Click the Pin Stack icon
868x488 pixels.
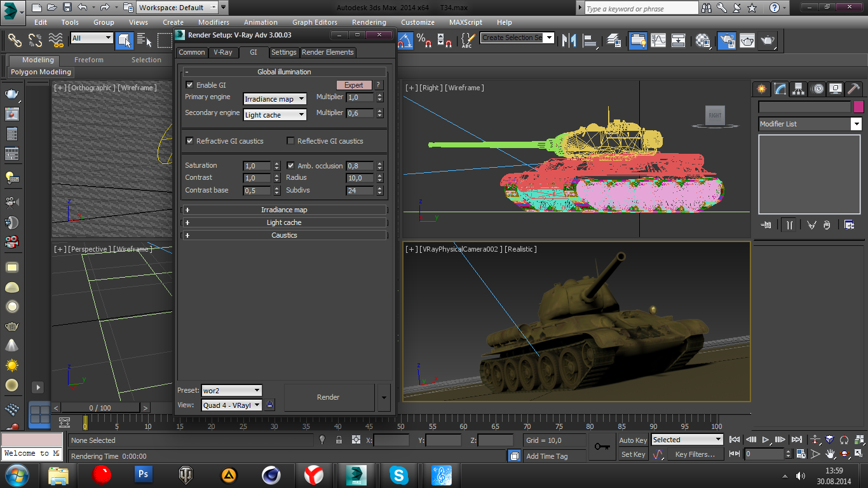click(767, 225)
